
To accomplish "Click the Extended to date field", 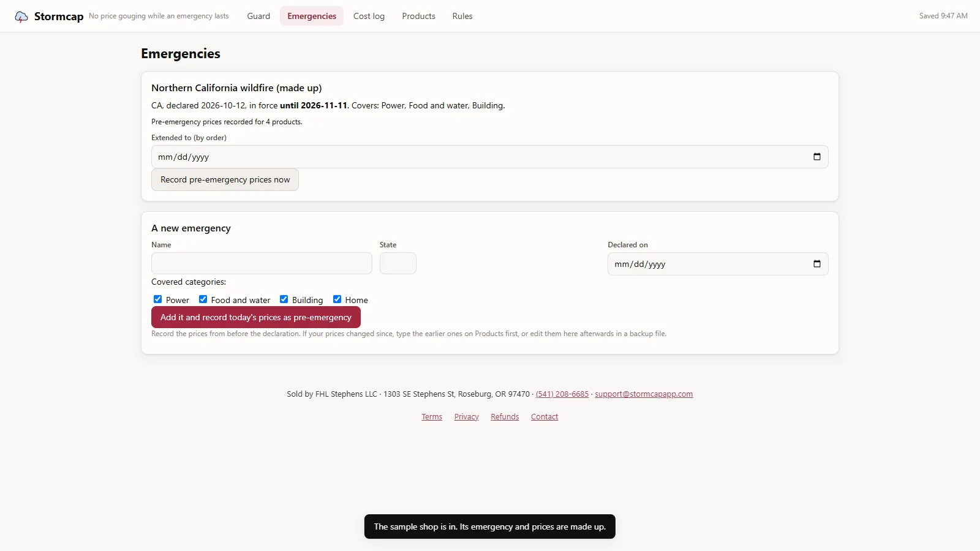I will point(490,157).
